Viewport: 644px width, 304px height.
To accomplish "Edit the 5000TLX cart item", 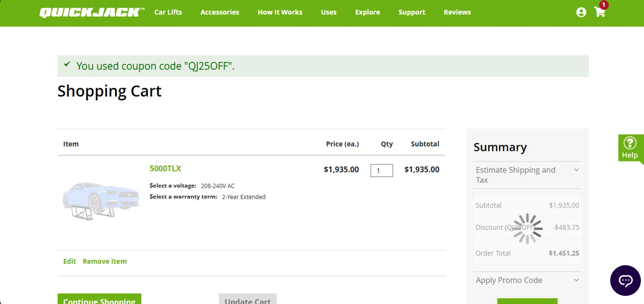I will click(70, 261).
